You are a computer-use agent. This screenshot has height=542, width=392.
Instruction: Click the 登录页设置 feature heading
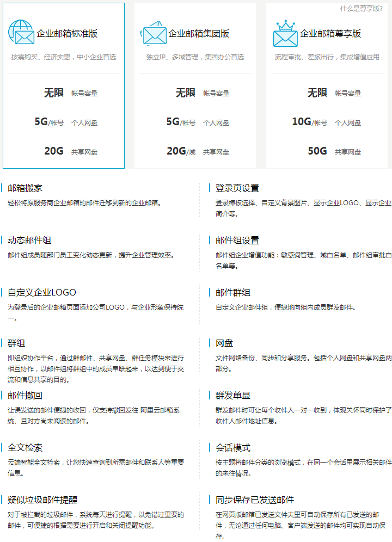237,188
